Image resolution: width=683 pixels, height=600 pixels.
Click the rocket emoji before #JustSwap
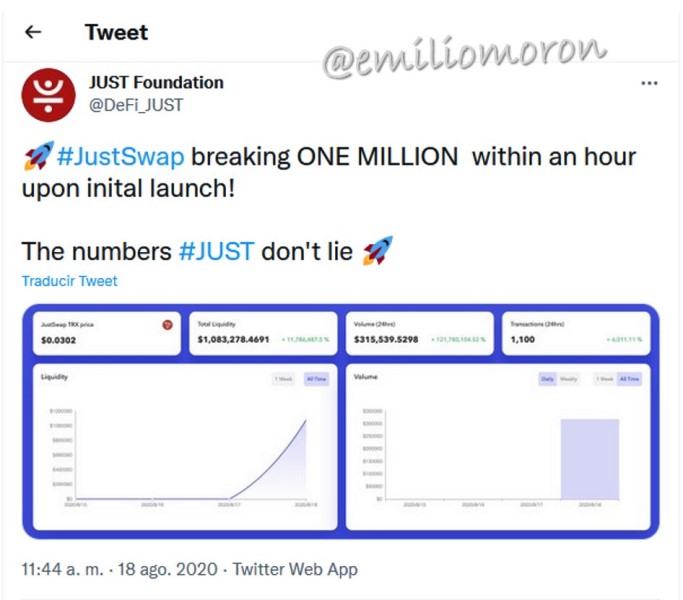[x=39, y=156]
